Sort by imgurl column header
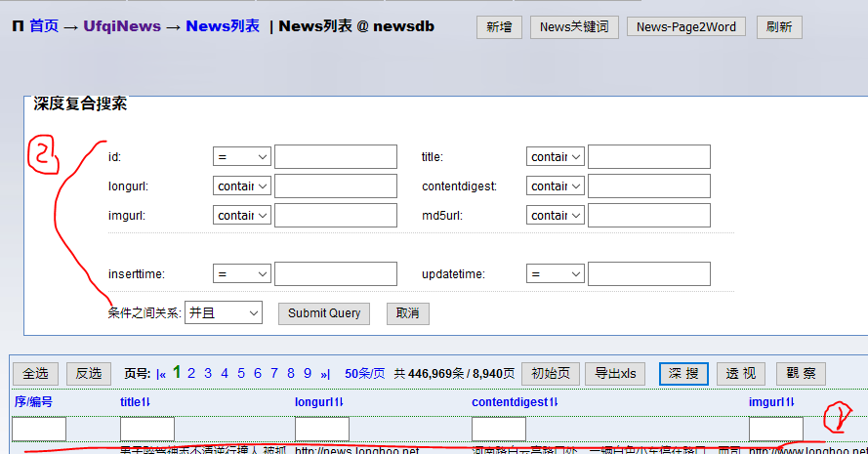The image size is (868, 454). pyautogui.click(x=771, y=402)
